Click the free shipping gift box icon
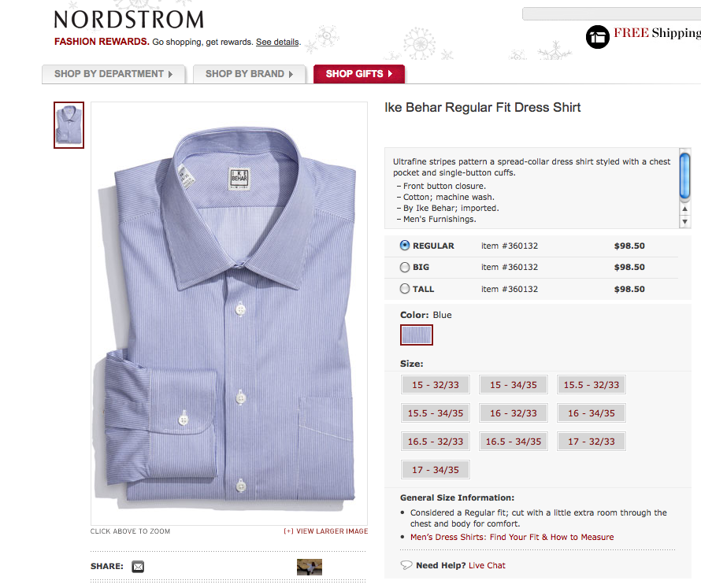 pyautogui.click(x=597, y=37)
